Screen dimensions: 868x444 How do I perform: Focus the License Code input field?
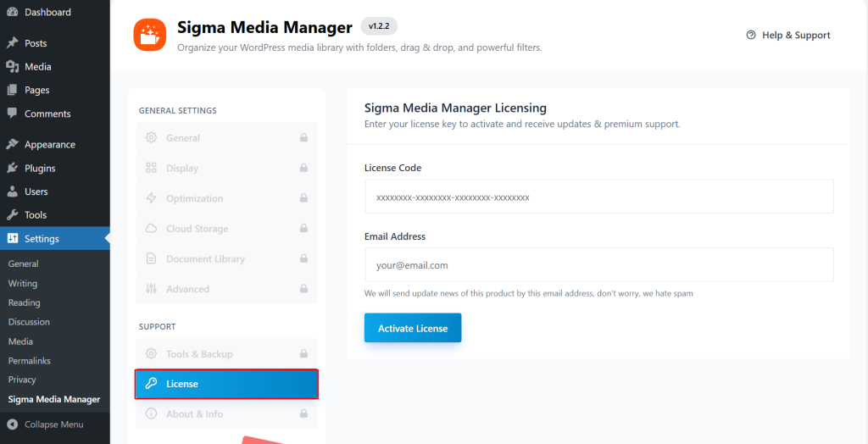599,197
